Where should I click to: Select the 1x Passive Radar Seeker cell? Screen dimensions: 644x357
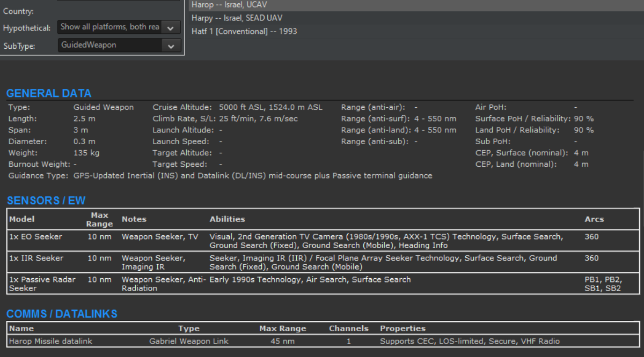tap(42, 284)
